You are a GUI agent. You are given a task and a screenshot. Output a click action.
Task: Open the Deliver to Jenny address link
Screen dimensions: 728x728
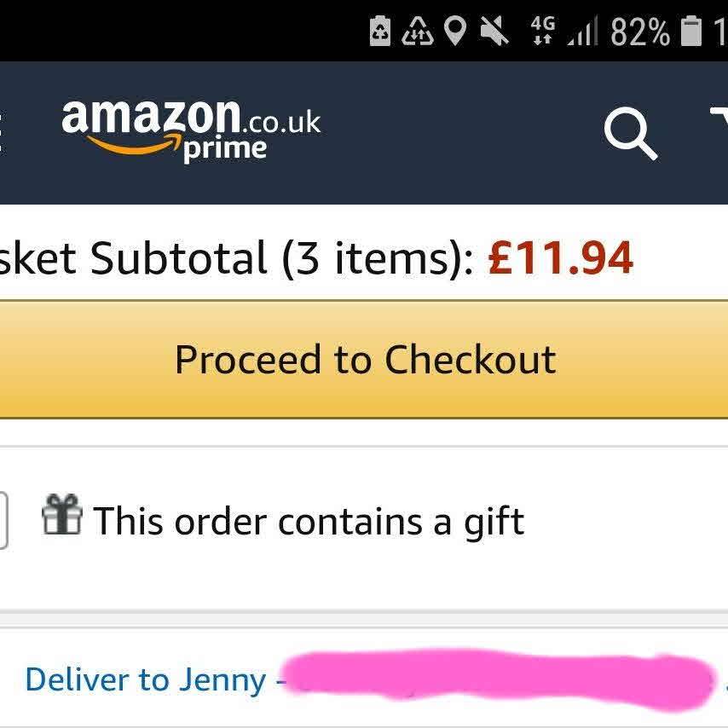tap(145, 679)
